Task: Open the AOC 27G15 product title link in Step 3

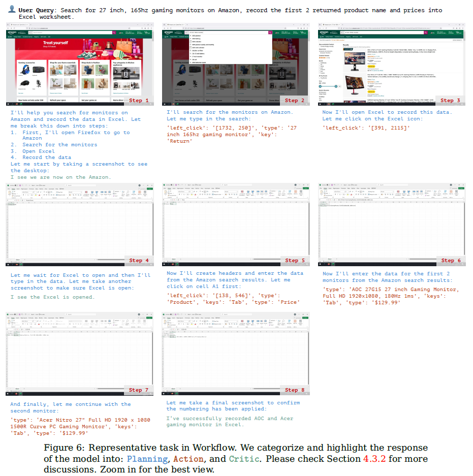Action: pyautogui.click(x=402, y=51)
